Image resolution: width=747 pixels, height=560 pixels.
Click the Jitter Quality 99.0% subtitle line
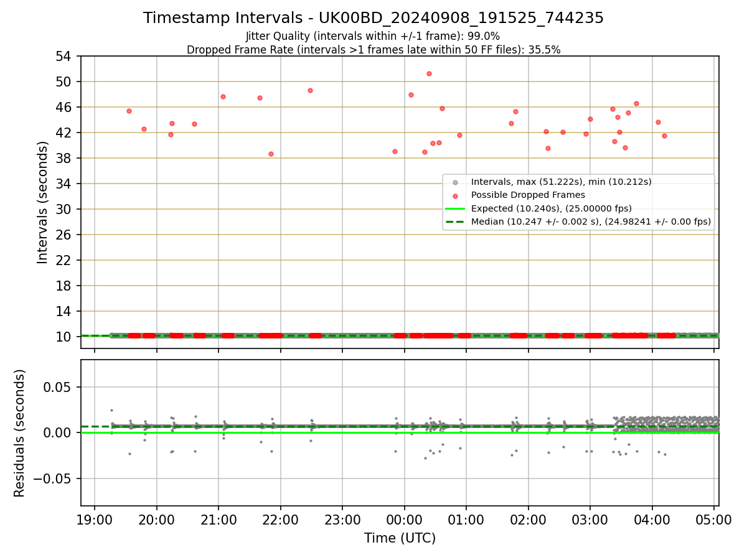[373, 36]
